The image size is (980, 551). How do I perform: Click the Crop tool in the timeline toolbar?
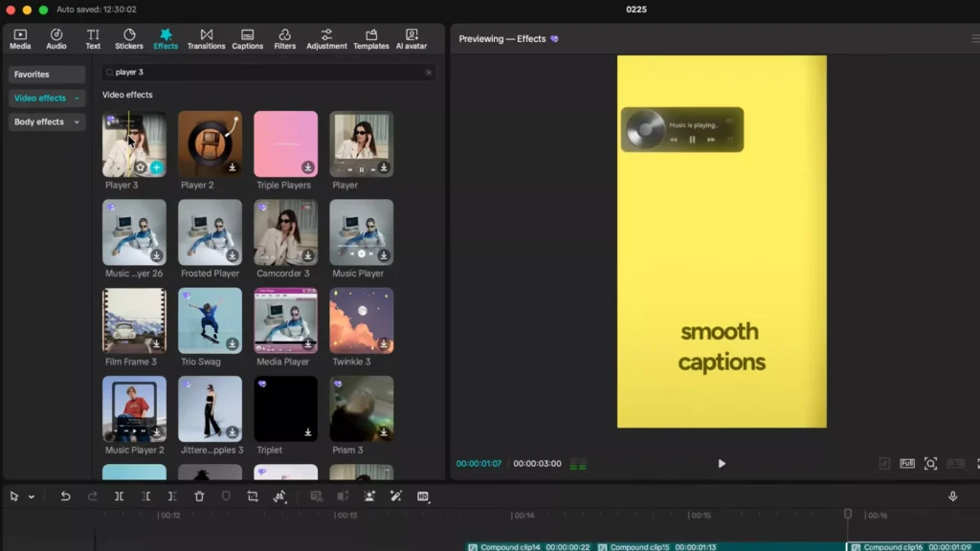click(x=253, y=496)
